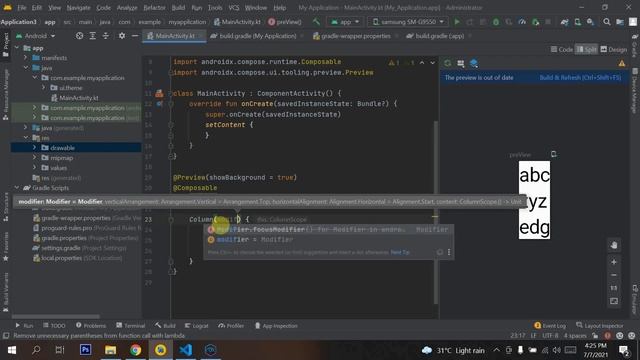Click the deploy preview icon beside preView label
This screenshot has height=360, width=640.
tap(553, 154)
